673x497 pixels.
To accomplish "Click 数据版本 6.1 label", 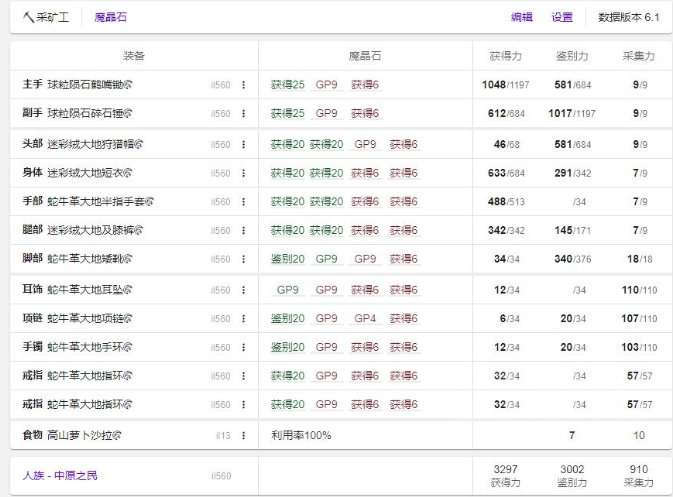I will point(629,17).
